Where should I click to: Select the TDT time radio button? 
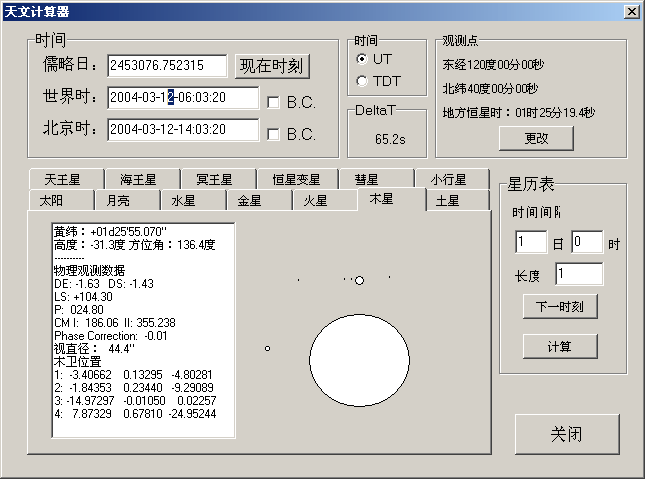click(x=362, y=80)
